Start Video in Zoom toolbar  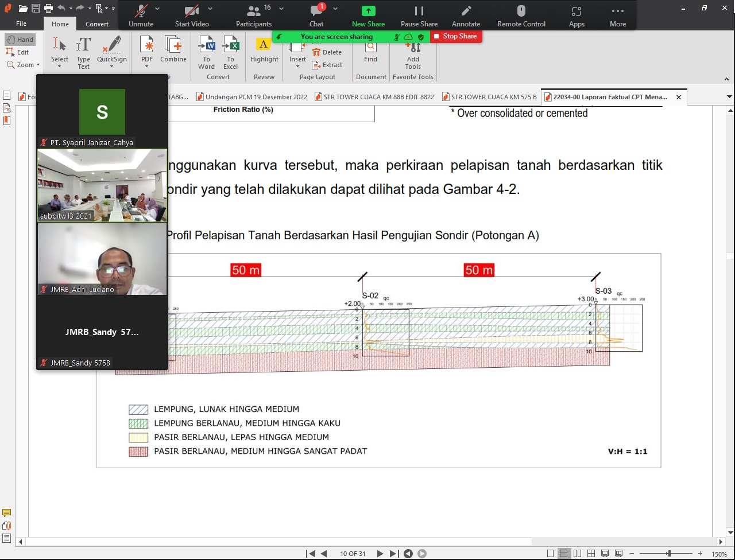(x=192, y=15)
